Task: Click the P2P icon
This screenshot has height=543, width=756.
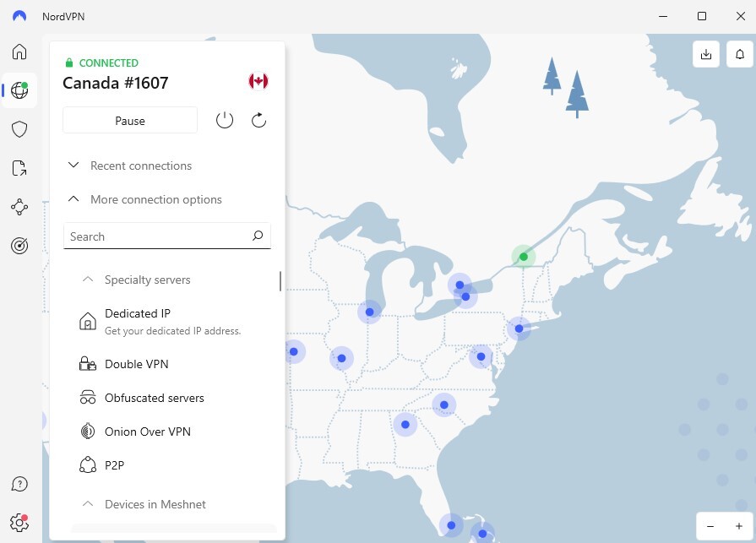Action: (87, 465)
